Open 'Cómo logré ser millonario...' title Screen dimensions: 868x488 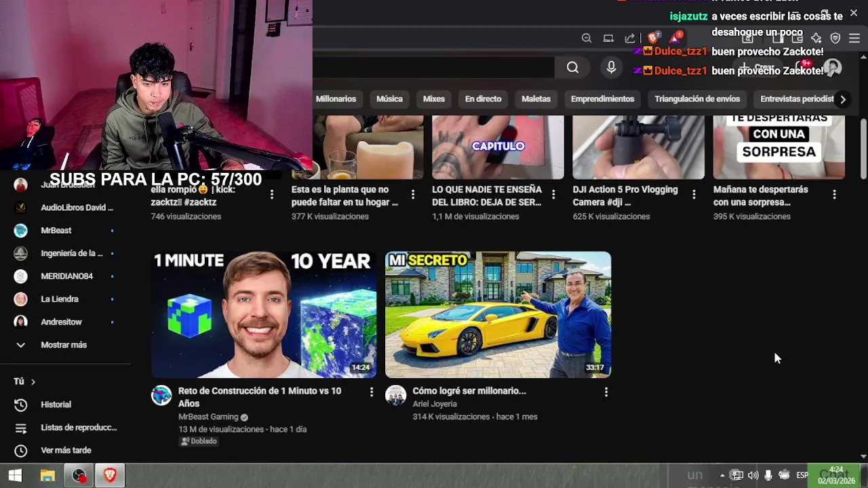(x=469, y=391)
